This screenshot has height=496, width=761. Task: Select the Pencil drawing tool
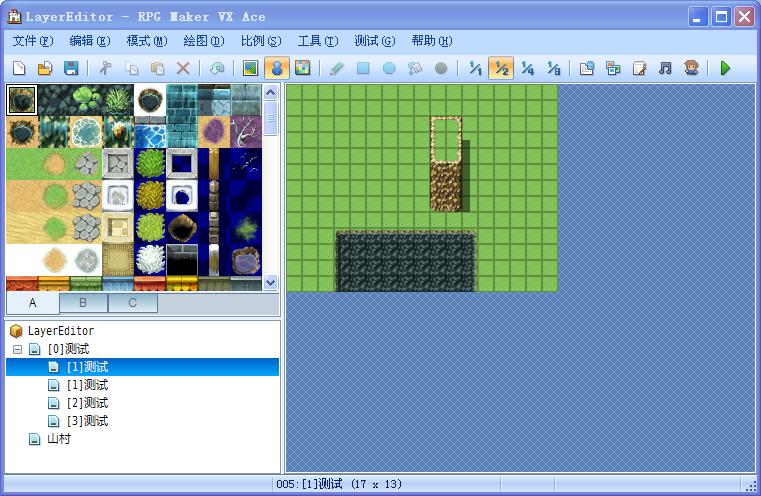(336, 68)
